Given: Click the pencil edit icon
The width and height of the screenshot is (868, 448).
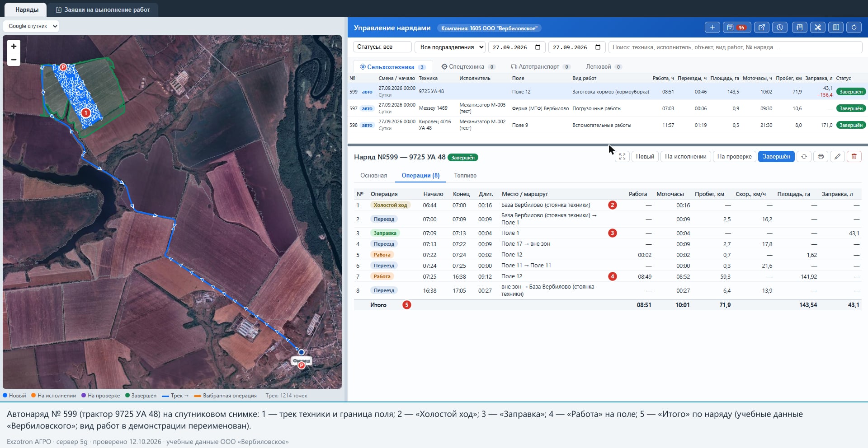Looking at the screenshot, I should tap(837, 157).
